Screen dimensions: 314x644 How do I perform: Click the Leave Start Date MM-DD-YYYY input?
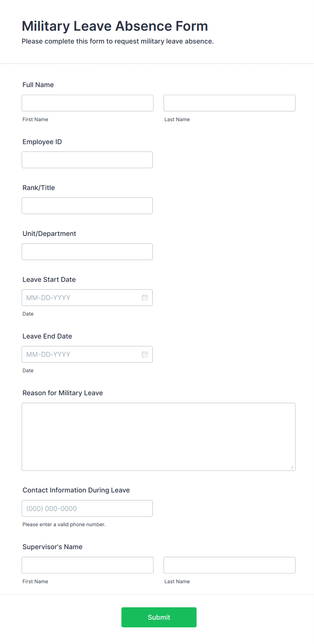pos(81,298)
